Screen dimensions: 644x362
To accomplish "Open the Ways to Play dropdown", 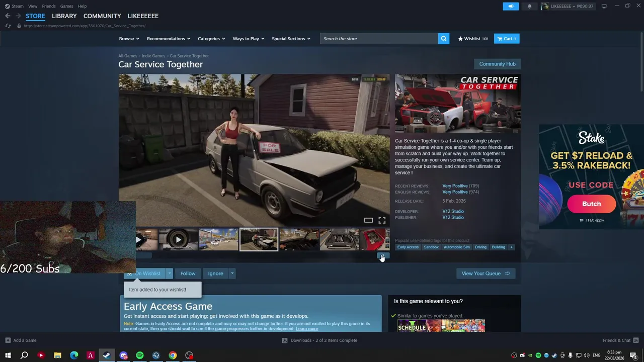I will 249,39.
